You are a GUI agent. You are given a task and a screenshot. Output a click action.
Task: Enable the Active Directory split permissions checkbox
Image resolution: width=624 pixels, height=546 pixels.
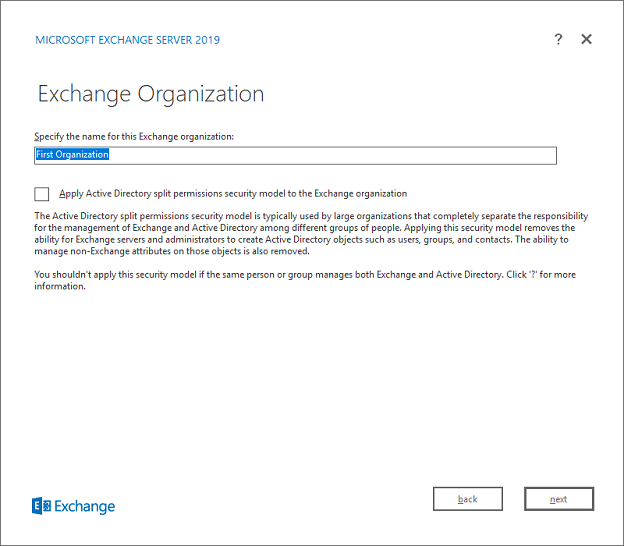pyautogui.click(x=42, y=194)
